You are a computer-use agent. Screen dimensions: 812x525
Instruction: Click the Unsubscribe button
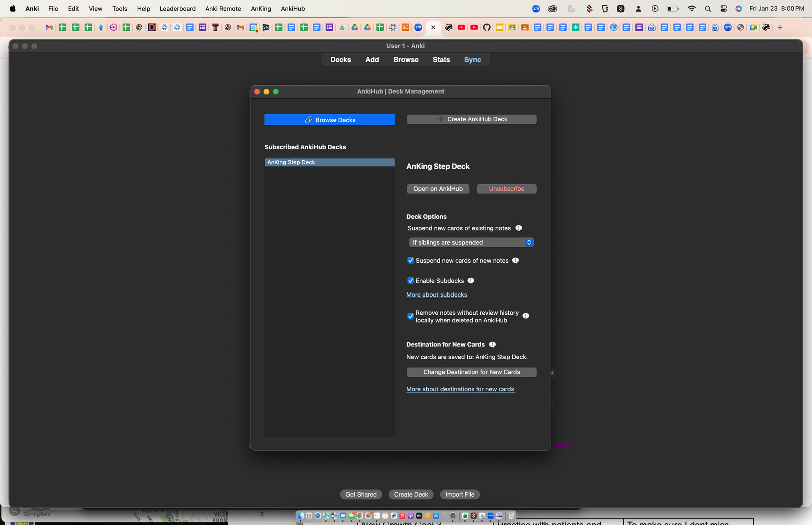click(x=506, y=189)
